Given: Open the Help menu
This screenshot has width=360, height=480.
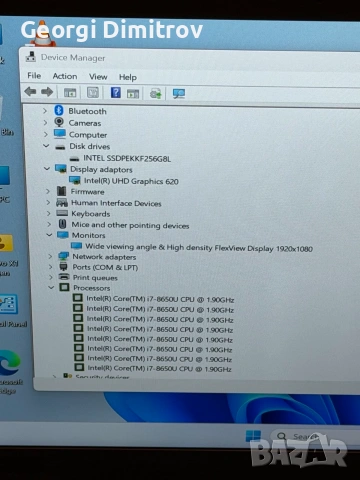Looking at the screenshot, I should pyautogui.click(x=128, y=77).
